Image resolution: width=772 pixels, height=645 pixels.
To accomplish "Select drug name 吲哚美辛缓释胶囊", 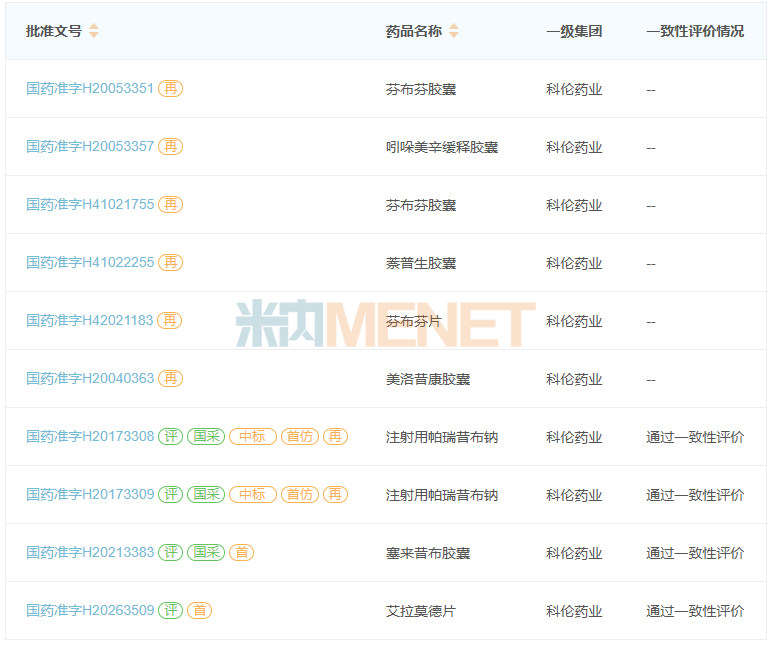I will coord(442,147).
